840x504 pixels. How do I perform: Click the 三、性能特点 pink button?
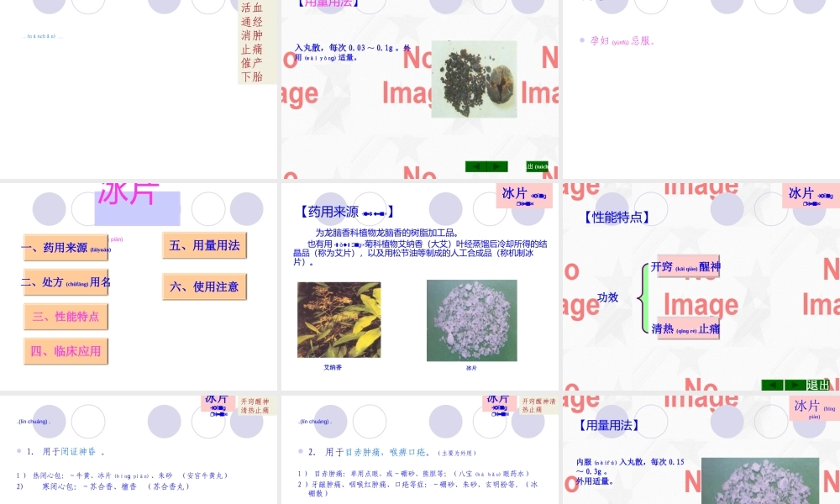point(67,317)
